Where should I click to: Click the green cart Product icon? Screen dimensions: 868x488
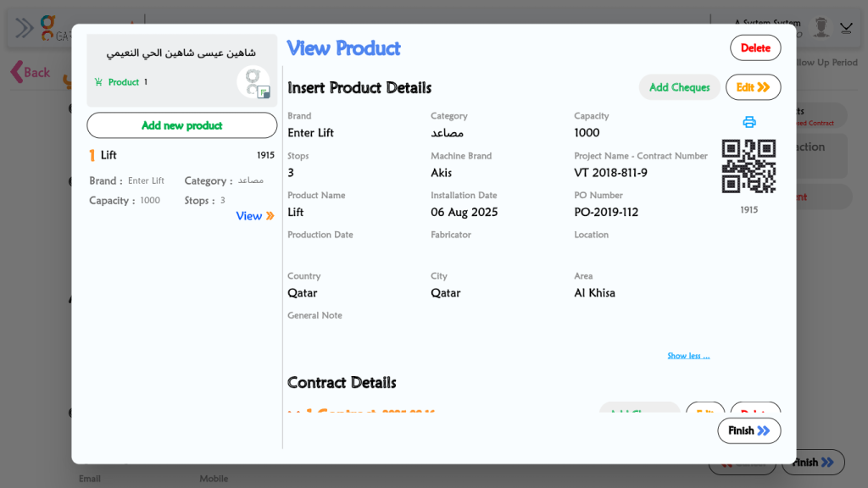[98, 82]
